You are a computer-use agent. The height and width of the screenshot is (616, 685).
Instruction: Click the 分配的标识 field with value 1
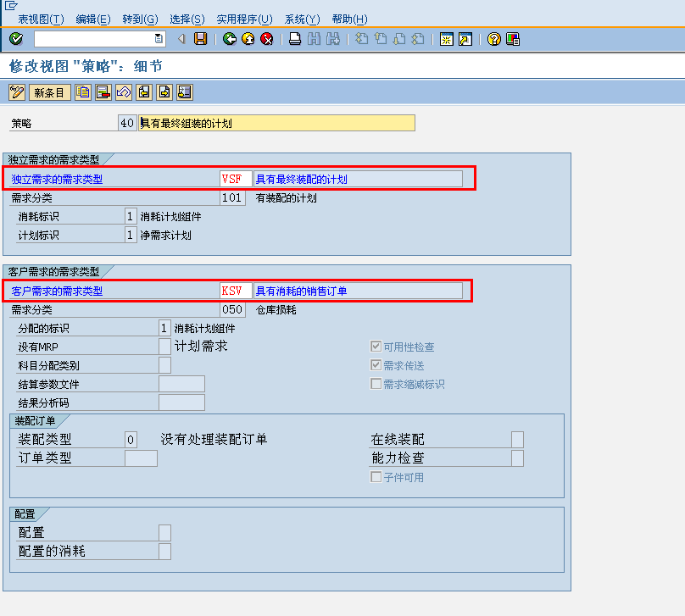click(164, 328)
